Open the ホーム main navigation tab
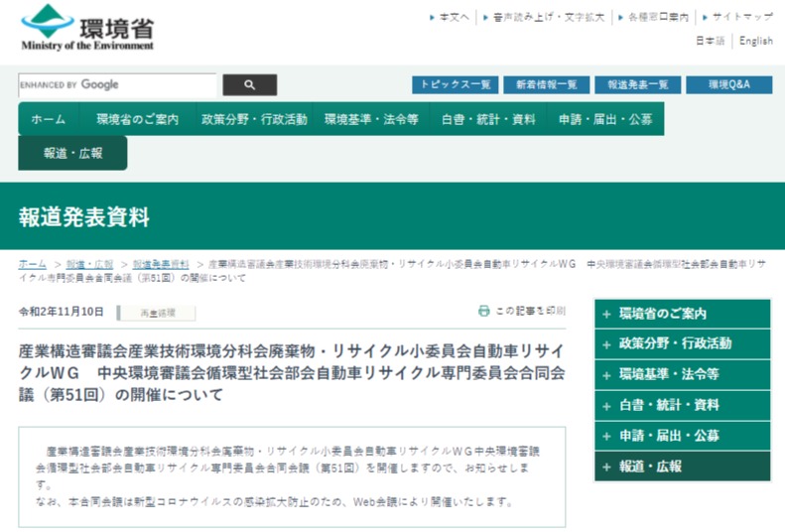785x532 pixels. 49,119
